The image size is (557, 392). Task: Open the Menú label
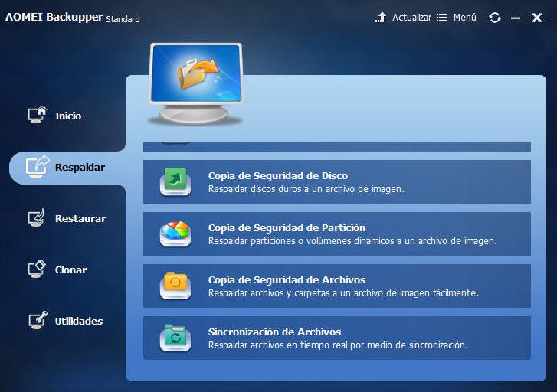click(464, 18)
